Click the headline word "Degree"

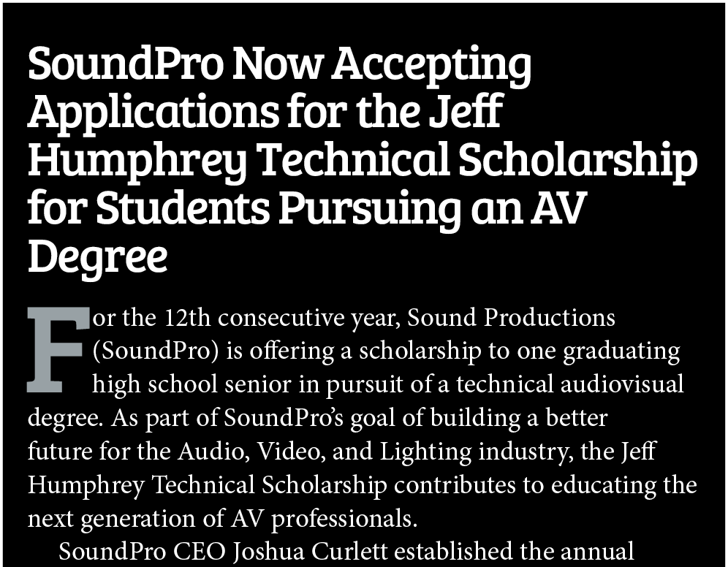point(97,257)
